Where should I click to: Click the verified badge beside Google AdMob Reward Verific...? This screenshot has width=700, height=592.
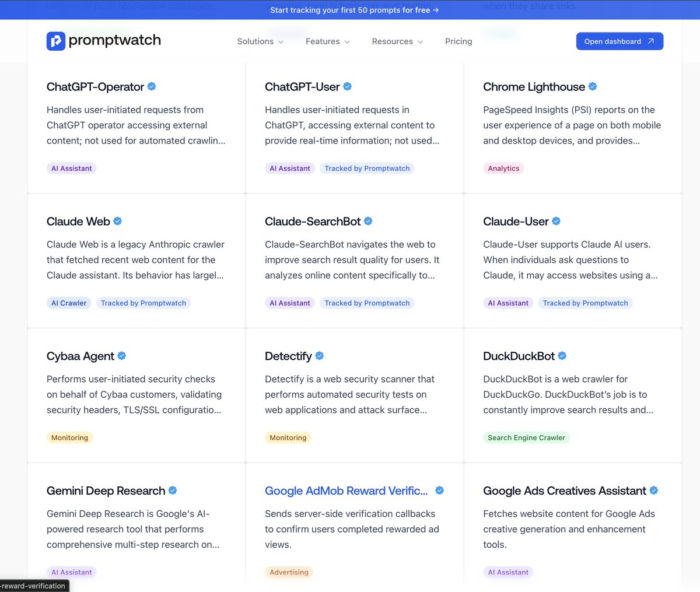(x=440, y=491)
